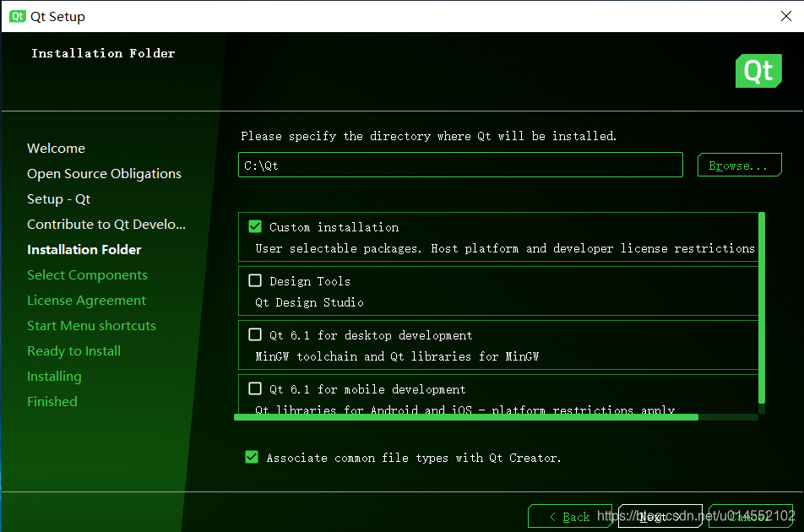804x532 pixels.
Task: Select the Finished step
Action: (52, 401)
